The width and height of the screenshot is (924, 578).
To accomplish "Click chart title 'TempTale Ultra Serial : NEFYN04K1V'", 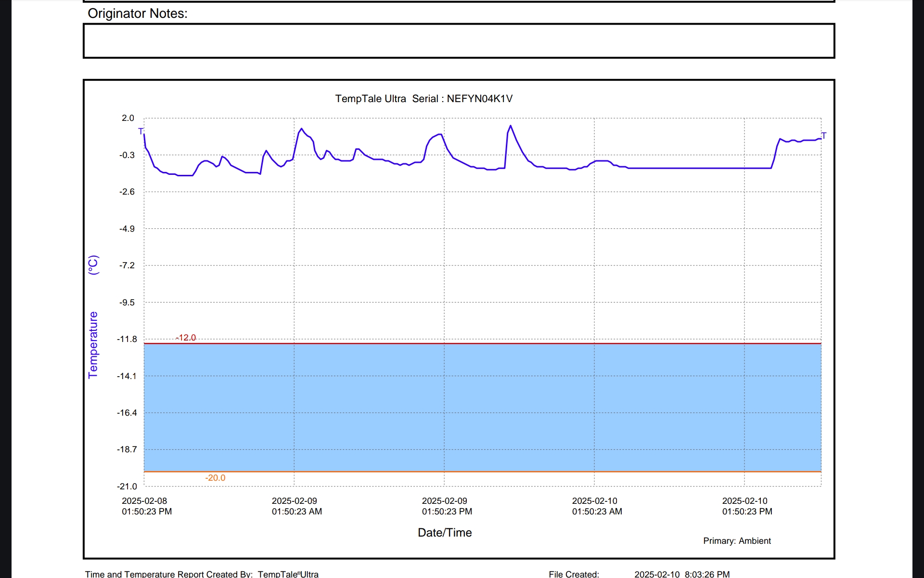I will (423, 99).
